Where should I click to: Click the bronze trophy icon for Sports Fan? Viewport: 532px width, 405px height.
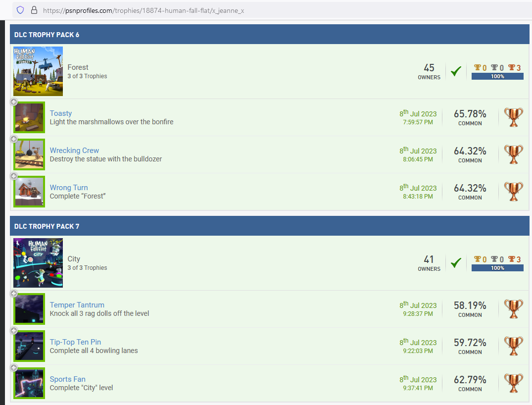513,383
